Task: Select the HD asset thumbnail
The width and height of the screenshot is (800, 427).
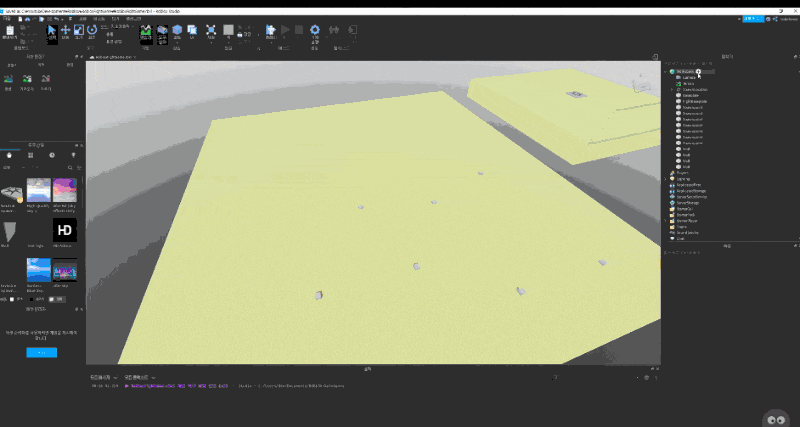Action: coord(65,230)
